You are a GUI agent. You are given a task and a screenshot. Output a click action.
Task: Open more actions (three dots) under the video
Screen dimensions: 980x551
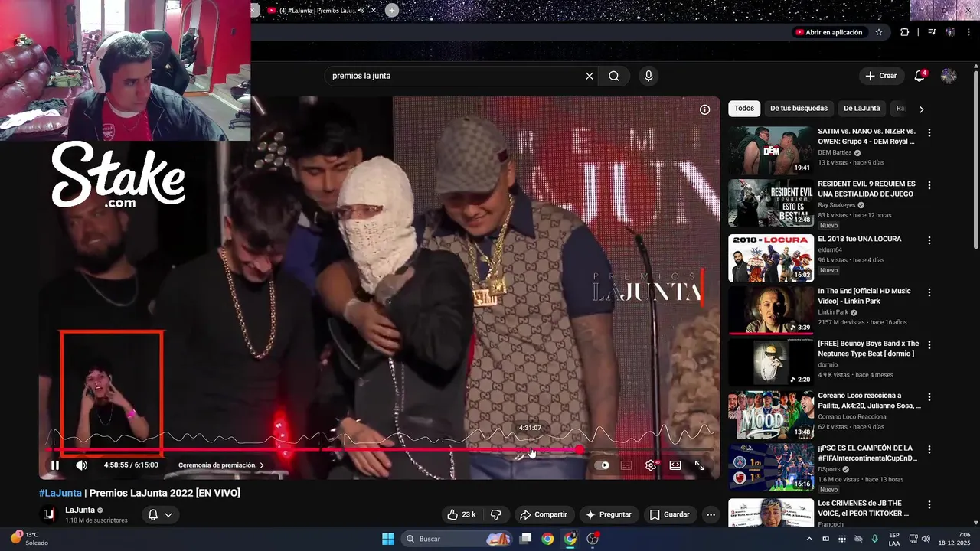click(710, 514)
